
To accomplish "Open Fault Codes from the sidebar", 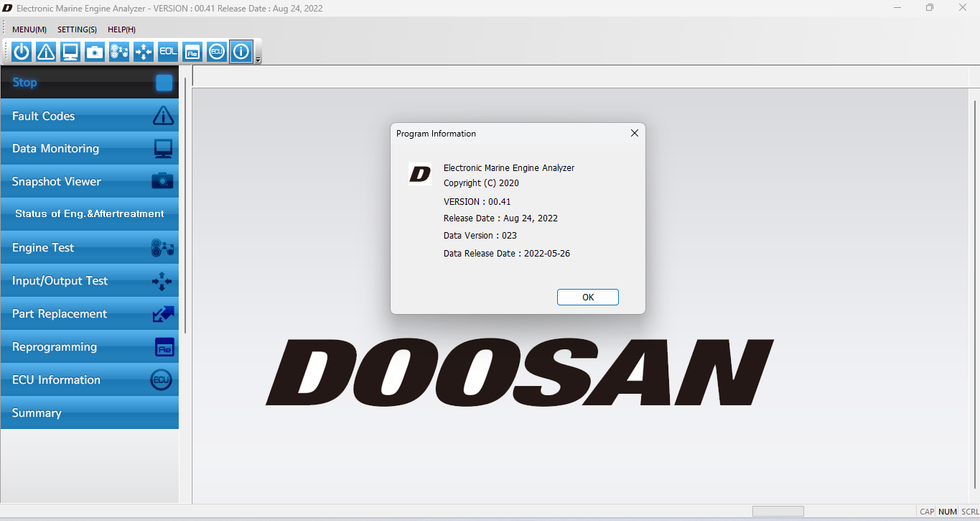I will point(90,116).
